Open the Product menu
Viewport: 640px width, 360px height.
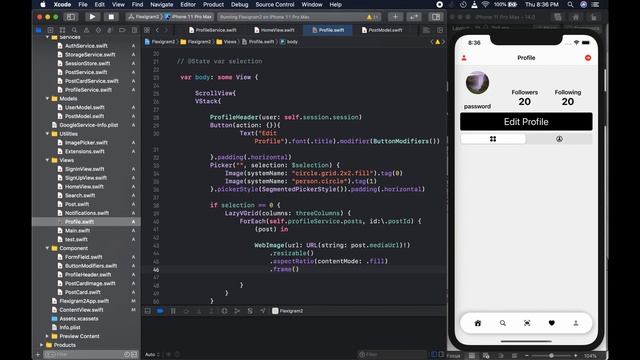point(213,4)
